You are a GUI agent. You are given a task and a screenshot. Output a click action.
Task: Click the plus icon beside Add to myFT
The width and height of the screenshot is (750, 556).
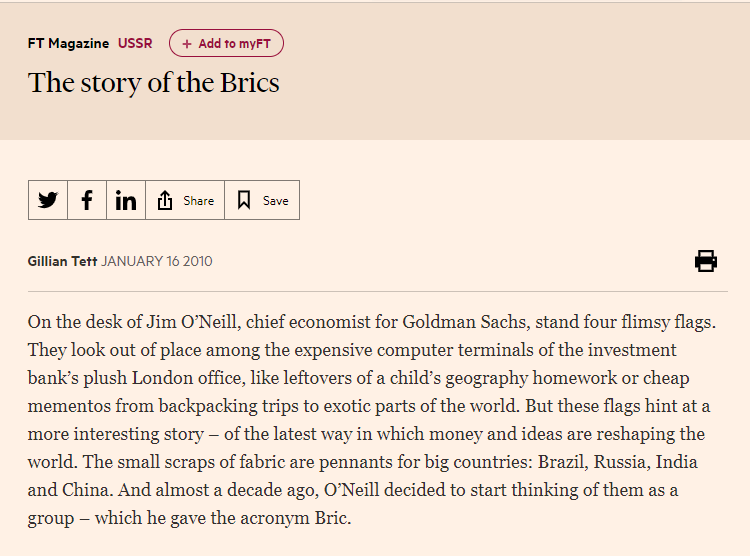[x=187, y=43]
